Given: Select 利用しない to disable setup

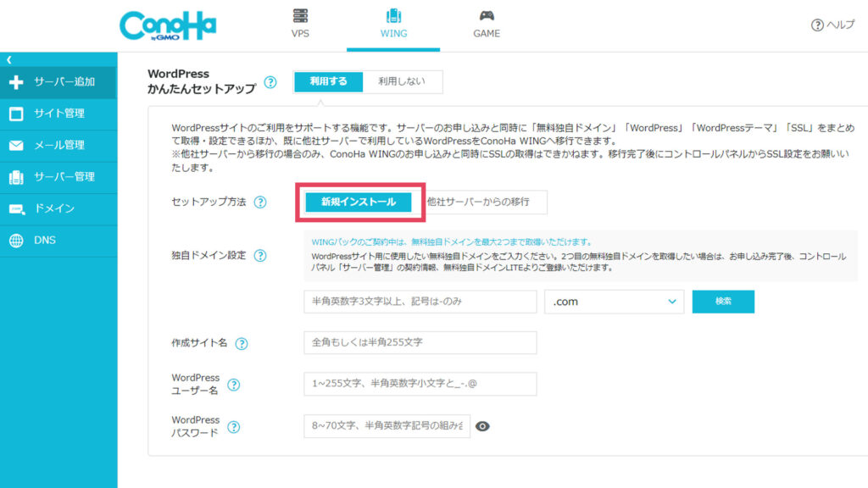Looking at the screenshot, I should (x=402, y=81).
